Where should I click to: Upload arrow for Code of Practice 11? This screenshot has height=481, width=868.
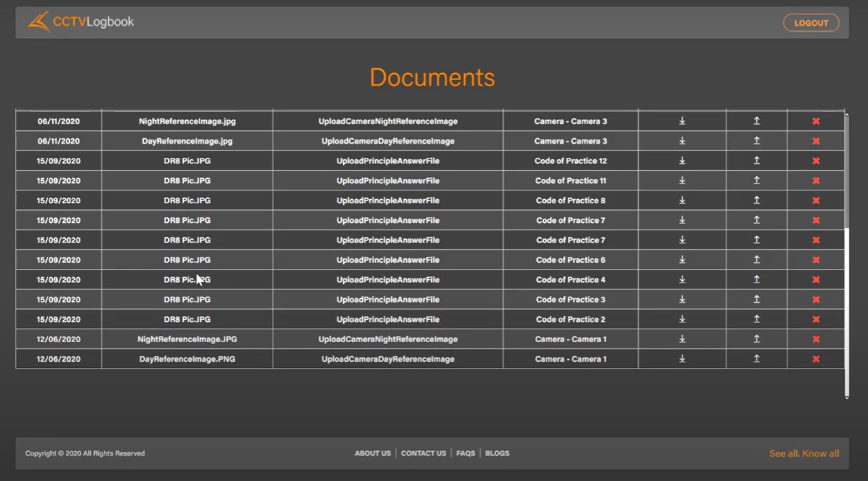click(757, 181)
